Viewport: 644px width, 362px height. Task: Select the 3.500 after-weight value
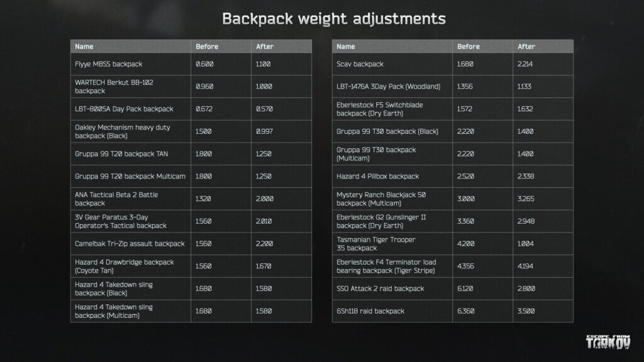[526, 311]
